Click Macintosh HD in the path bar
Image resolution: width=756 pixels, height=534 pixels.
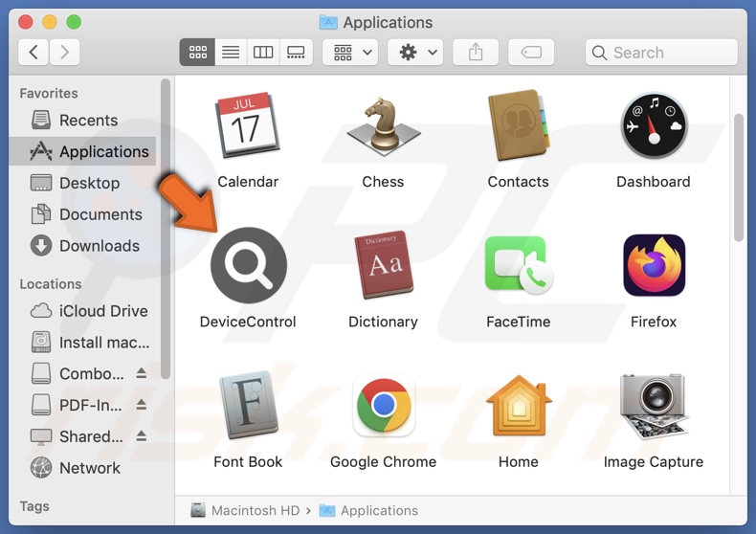click(245, 510)
